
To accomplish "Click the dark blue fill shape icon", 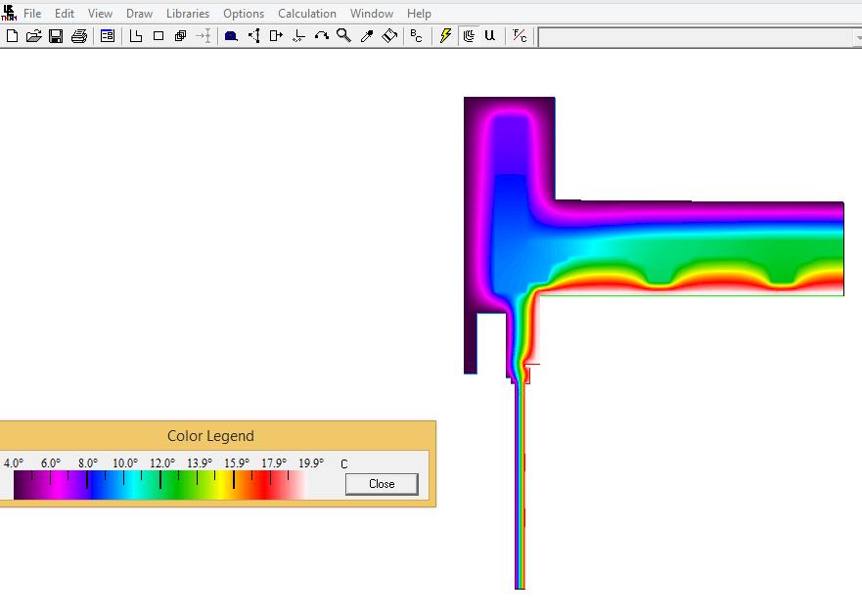I will 231,36.
